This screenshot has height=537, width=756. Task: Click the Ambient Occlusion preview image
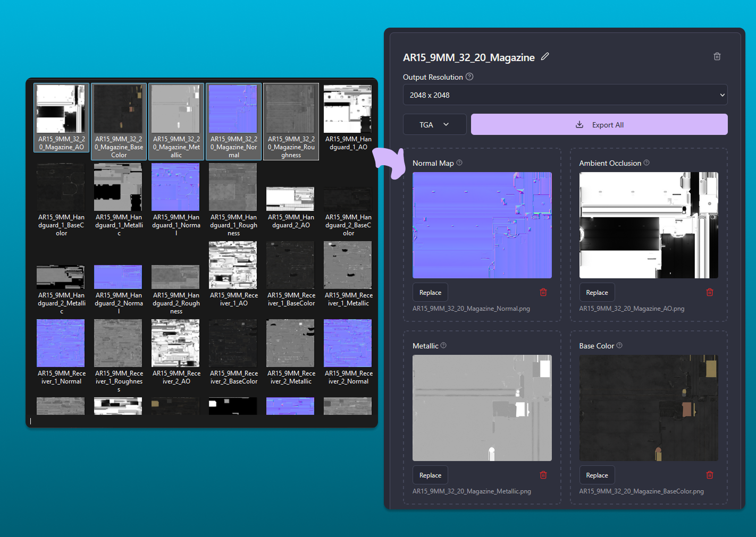point(649,225)
